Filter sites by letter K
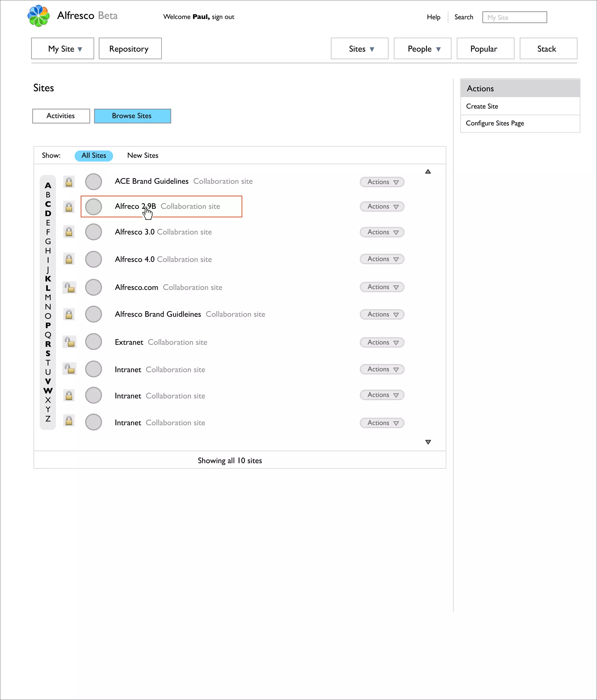The height and width of the screenshot is (700, 597). [48, 279]
